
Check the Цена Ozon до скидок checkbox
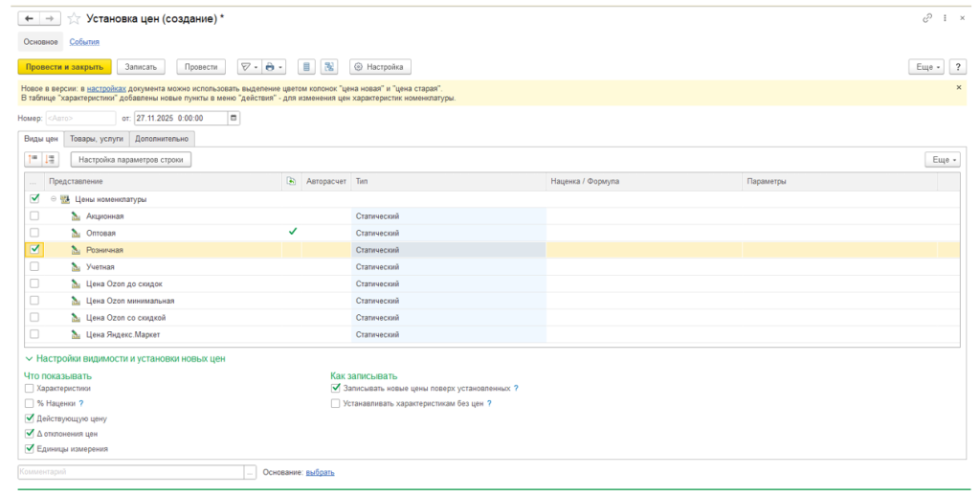(34, 283)
